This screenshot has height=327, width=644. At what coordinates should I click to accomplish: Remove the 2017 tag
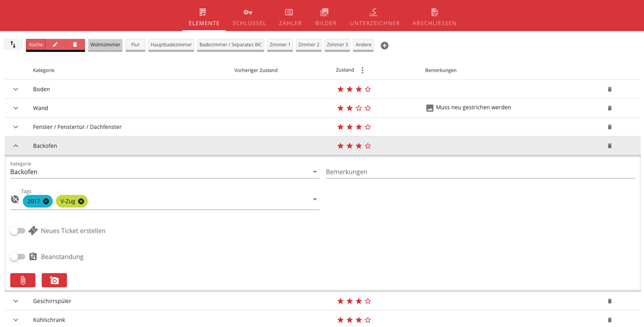46,201
